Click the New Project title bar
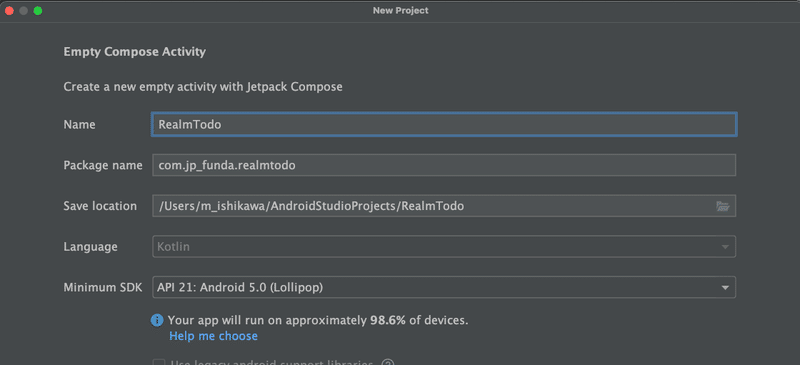This screenshot has width=800, height=365. click(x=401, y=11)
